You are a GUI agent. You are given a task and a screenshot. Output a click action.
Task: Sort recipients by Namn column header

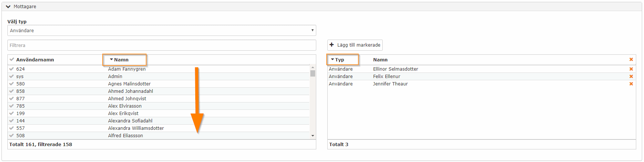(380, 60)
